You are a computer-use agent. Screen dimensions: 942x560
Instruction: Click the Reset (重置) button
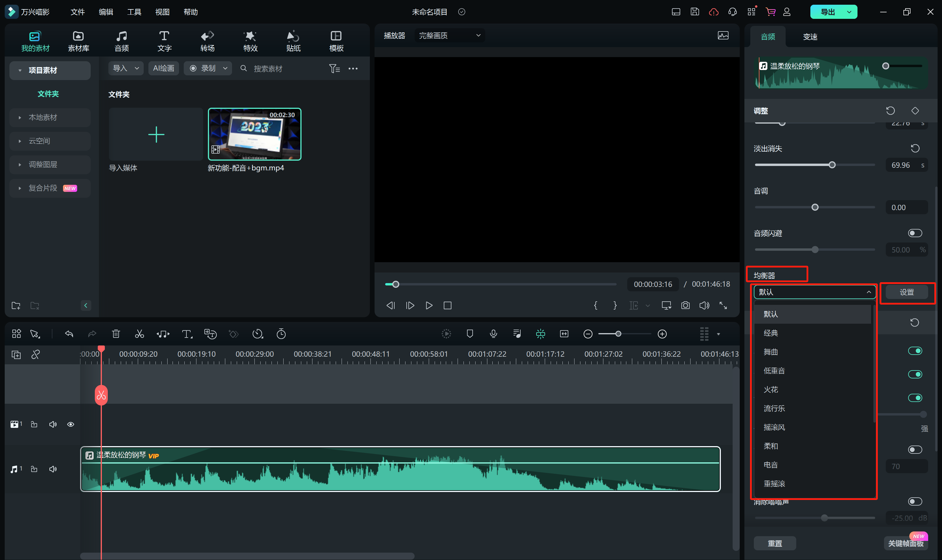coord(774,543)
